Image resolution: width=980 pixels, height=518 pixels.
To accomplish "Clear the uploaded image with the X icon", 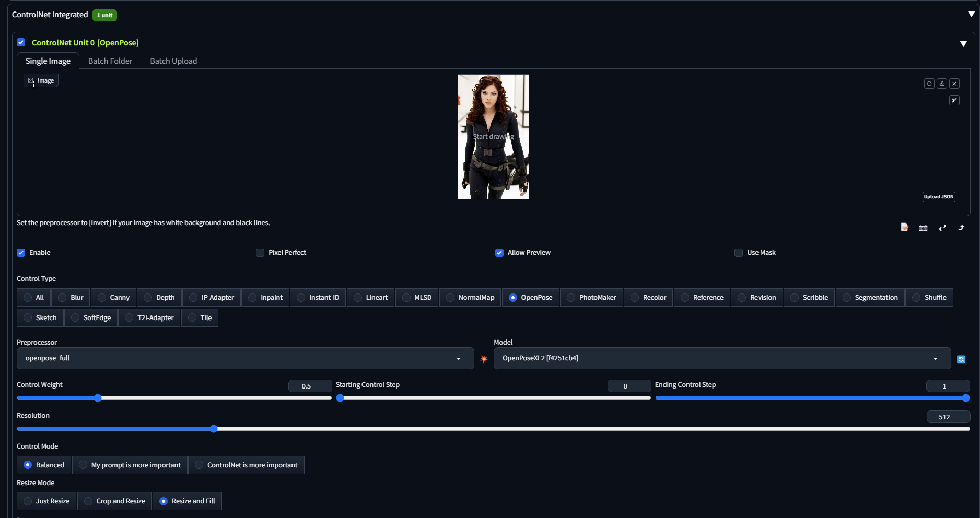I will [x=954, y=83].
